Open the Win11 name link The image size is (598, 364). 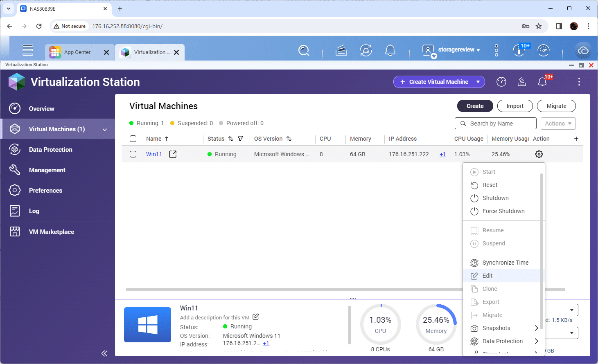(x=154, y=154)
